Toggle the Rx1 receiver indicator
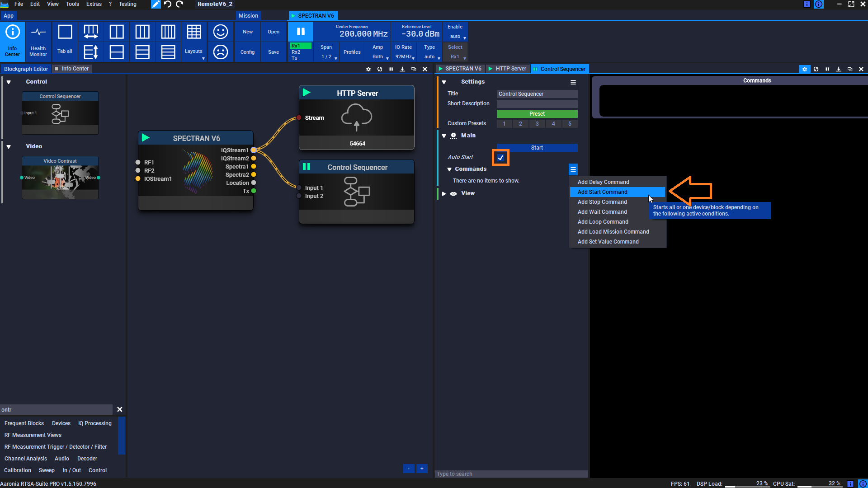The height and width of the screenshot is (488, 868). click(x=301, y=46)
